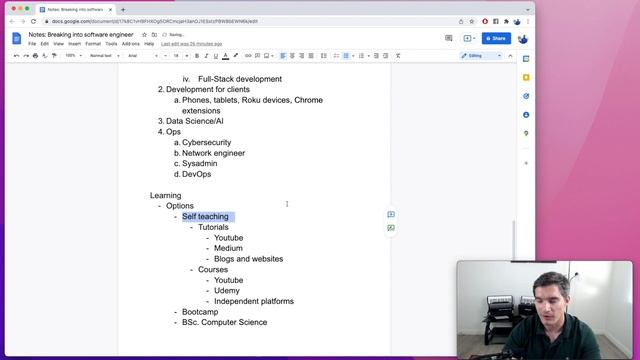Run spelling and grammar check icon

[x=44, y=56]
